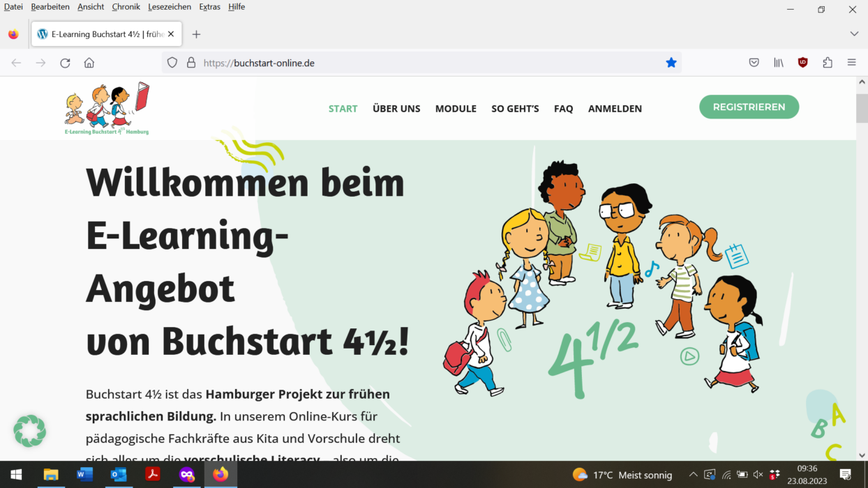The height and width of the screenshot is (488, 868).
Task: Click the E-Learning Buchstart Hamburg logo
Action: point(107,108)
